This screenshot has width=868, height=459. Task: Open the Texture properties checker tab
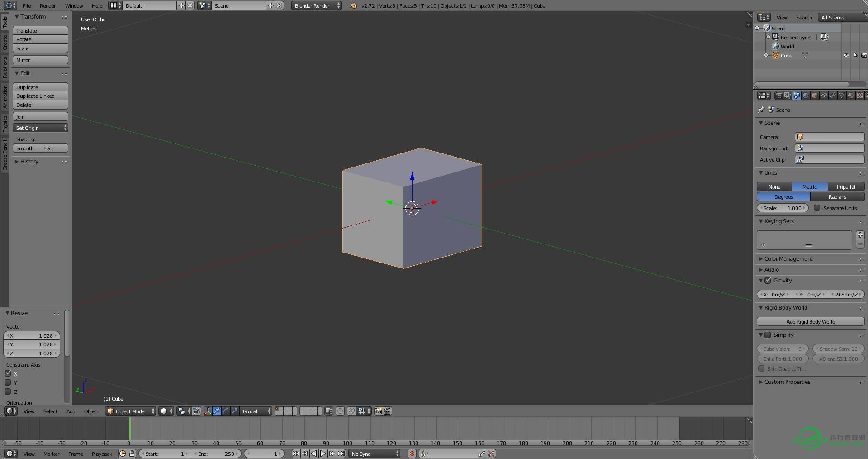pyautogui.click(x=860, y=96)
